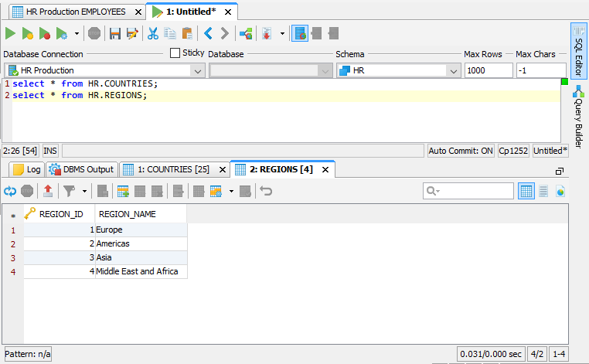Switch to grid view mode
Screen dimensions: 589x364
coord(526,191)
